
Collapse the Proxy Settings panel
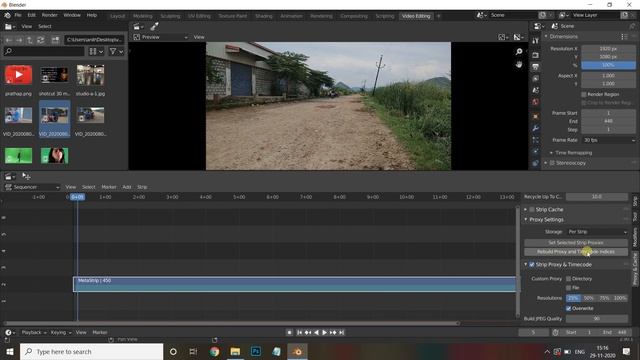(526, 220)
